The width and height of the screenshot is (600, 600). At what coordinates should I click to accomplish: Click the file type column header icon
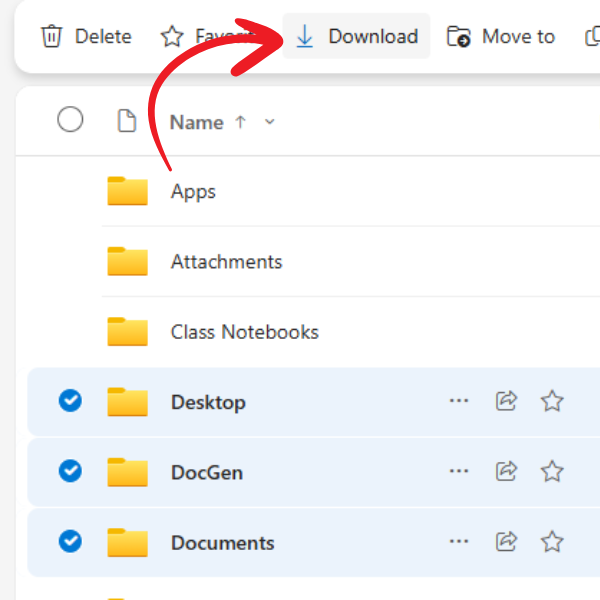tap(127, 122)
